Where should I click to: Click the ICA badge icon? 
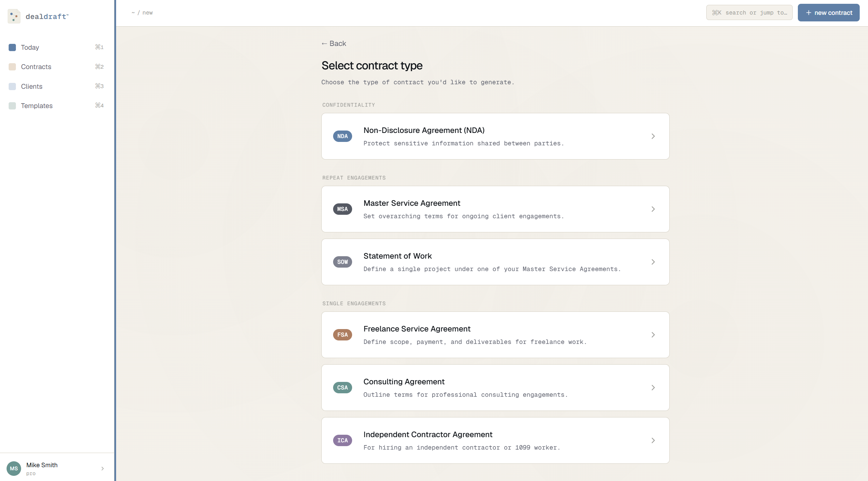[342, 440]
